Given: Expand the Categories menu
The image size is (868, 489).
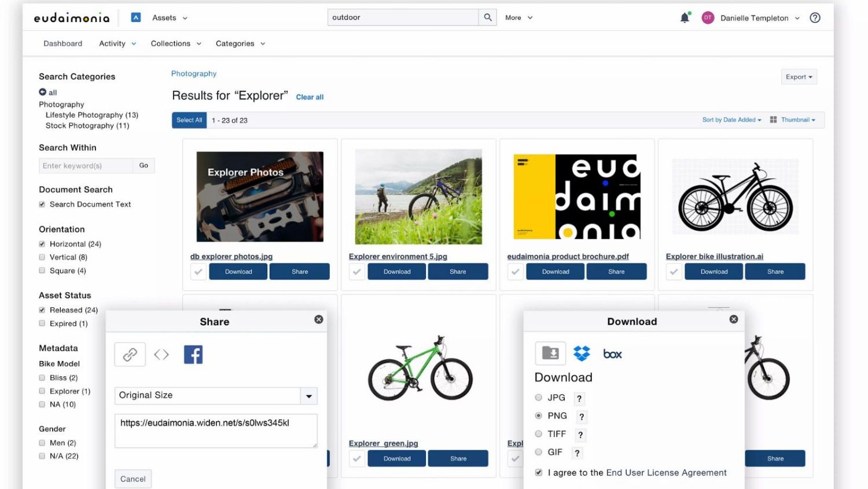Looking at the screenshot, I should point(240,43).
